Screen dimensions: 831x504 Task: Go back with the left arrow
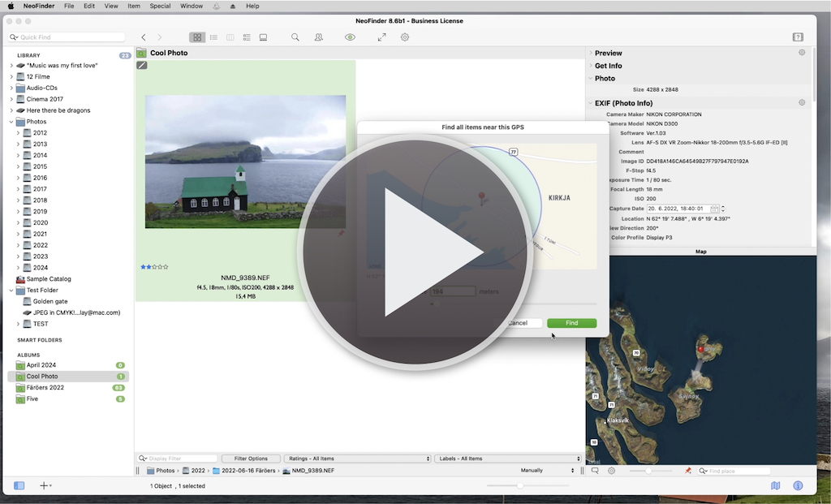144,37
